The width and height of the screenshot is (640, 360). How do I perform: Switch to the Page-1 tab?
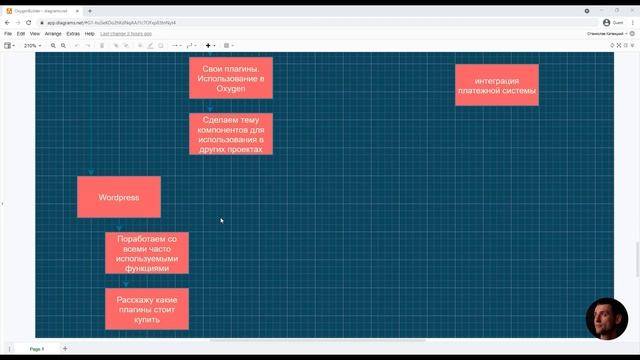coord(37,349)
